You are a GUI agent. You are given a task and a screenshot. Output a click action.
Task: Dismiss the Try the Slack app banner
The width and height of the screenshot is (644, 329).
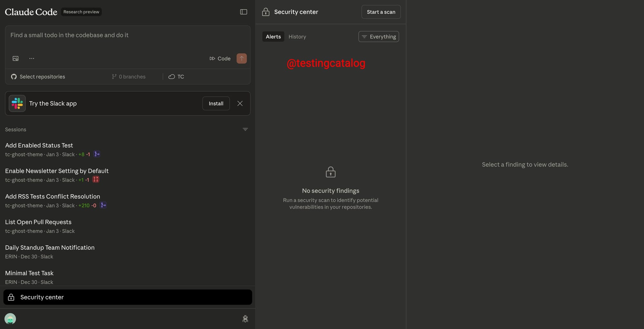click(x=240, y=103)
